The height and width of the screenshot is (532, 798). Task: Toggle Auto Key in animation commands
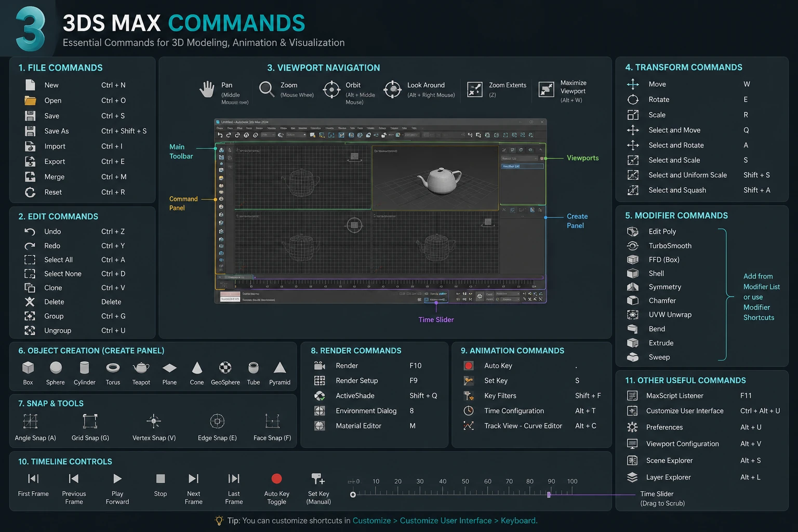pyautogui.click(x=468, y=366)
